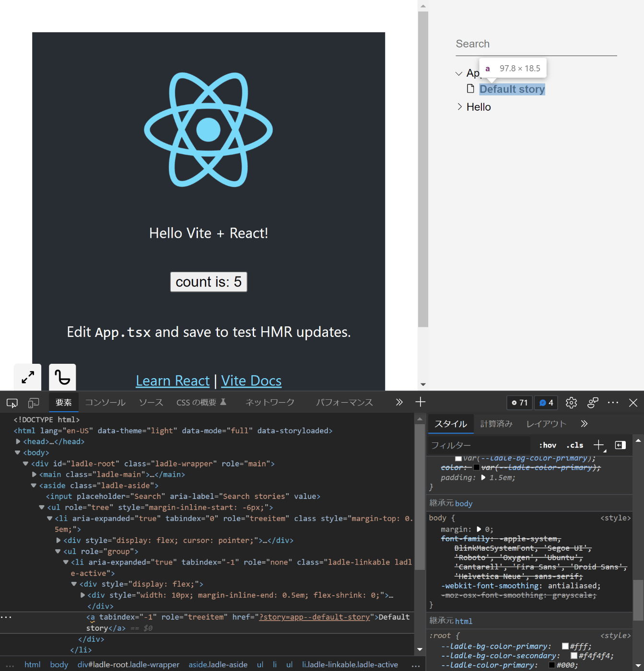Image resolution: width=644 pixels, height=671 pixels.
Task: Open more DevTools tabs chevron
Action: (399, 402)
